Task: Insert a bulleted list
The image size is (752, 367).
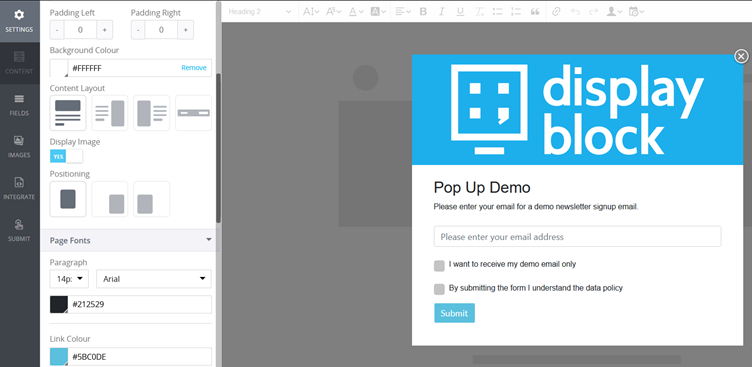Action: 497,12
